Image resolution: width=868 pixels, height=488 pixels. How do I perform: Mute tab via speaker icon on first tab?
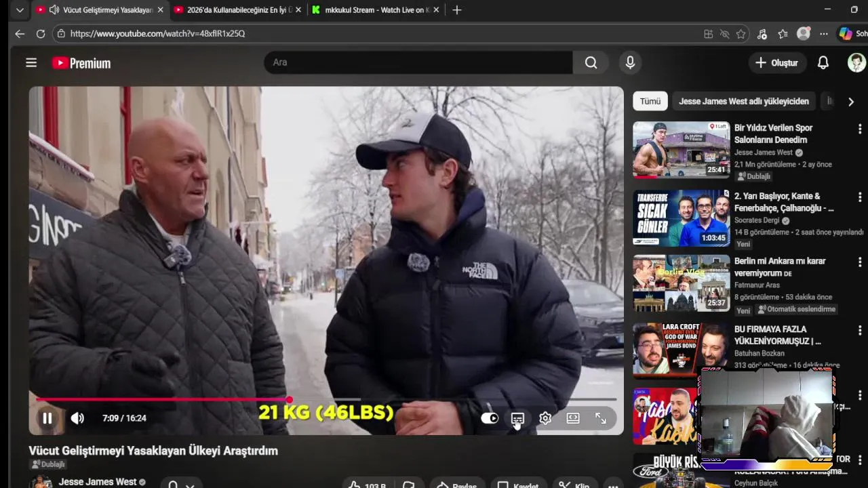(x=54, y=10)
